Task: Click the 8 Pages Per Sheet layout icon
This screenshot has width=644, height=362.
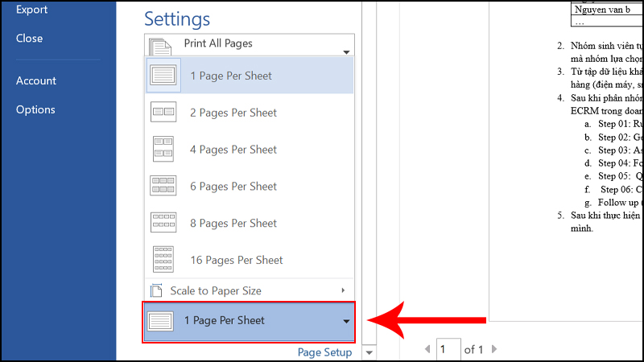Action: 163,223
